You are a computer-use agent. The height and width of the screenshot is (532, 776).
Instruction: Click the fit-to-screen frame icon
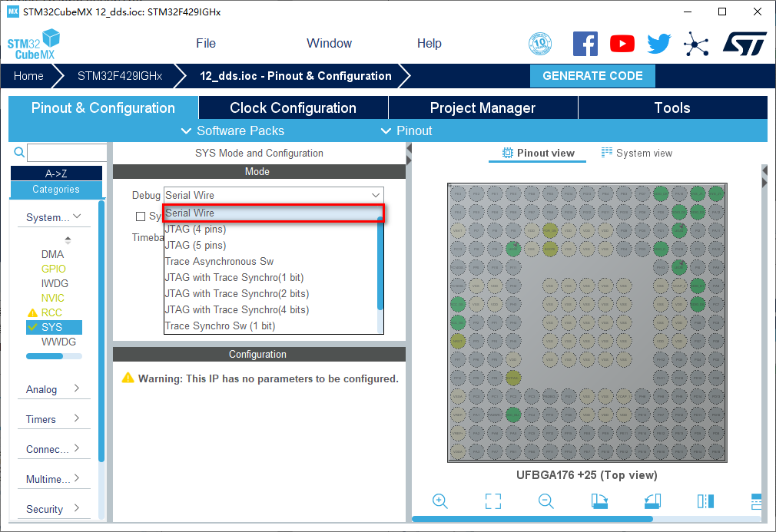(x=493, y=501)
